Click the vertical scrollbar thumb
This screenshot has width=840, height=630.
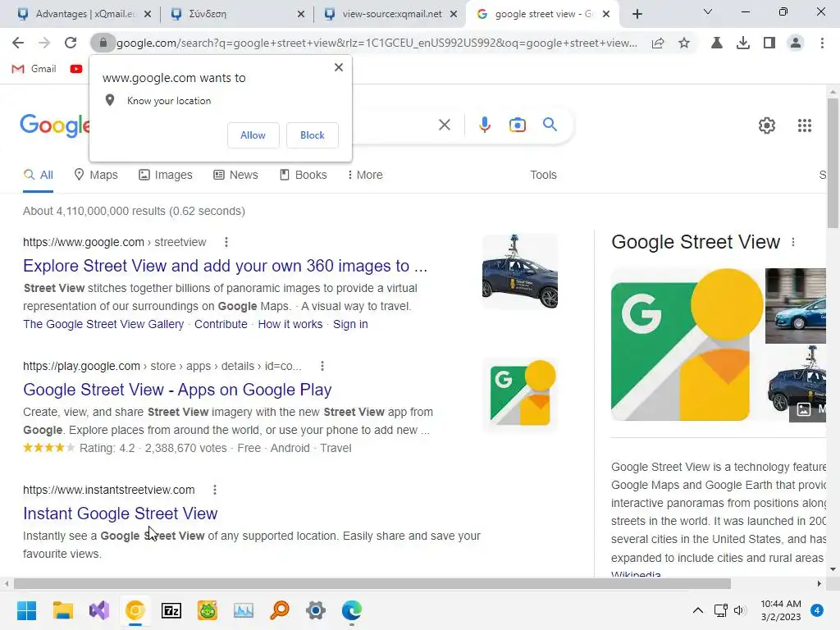pos(833,163)
